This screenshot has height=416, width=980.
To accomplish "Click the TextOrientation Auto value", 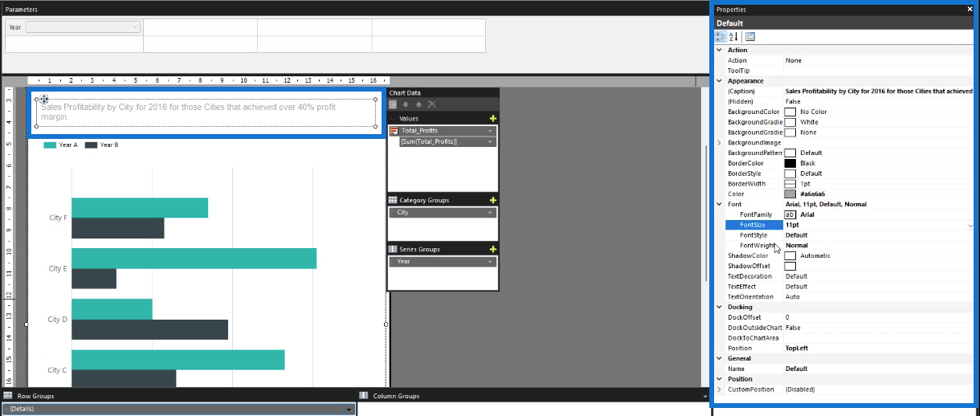I will (792, 297).
